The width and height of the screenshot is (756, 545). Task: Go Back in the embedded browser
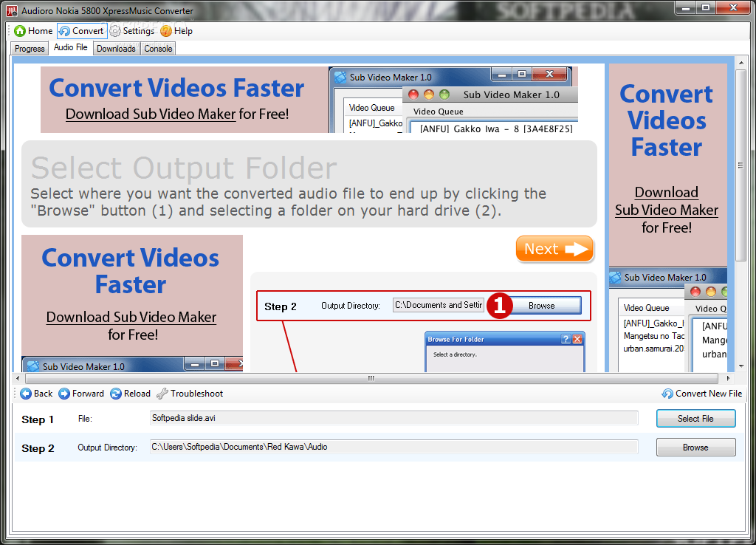[36, 394]
